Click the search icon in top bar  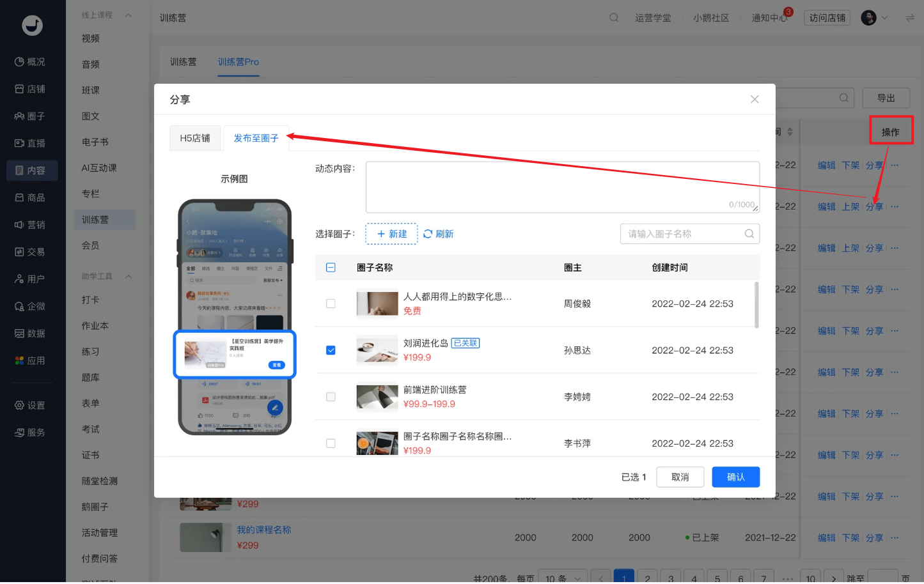[x=614, y=18]
